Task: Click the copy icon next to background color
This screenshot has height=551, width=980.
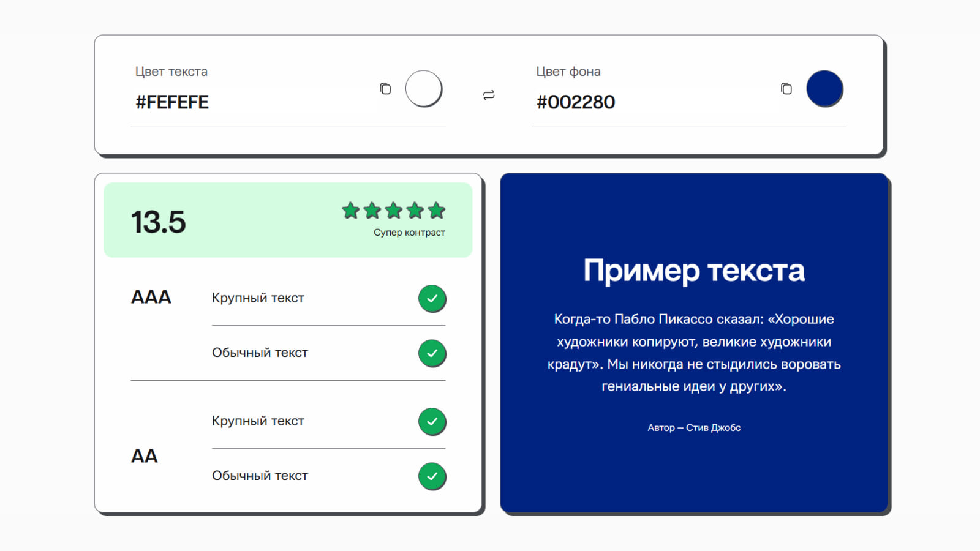Action: 786,89
